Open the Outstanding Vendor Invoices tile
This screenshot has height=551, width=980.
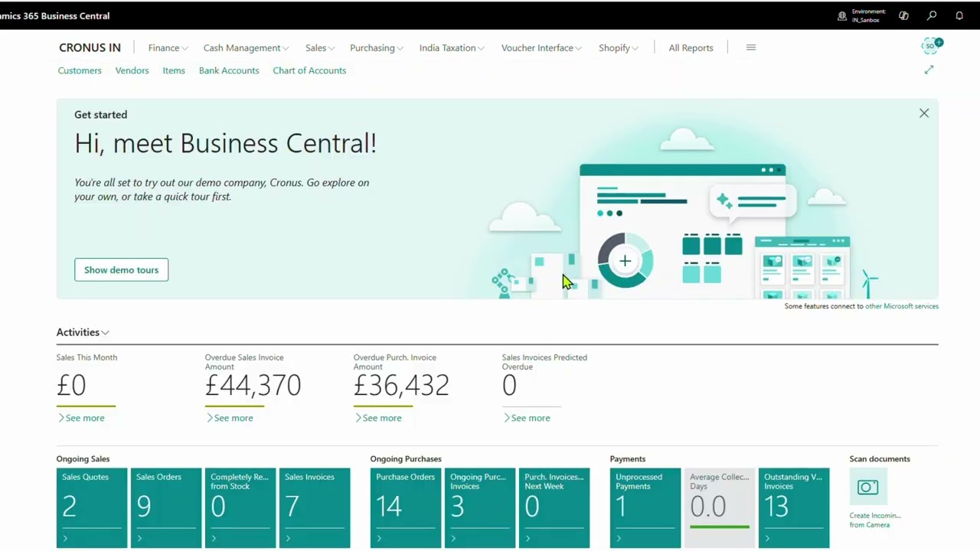[794, 508]
